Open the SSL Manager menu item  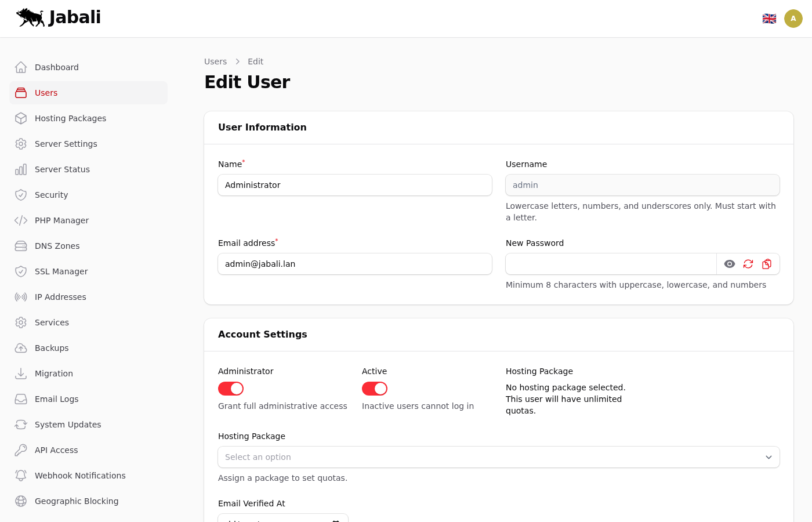[x=61, y=271]
